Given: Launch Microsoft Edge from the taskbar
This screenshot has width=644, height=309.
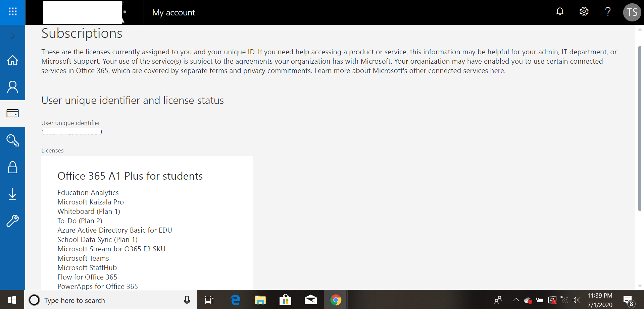Looking at the screenshot, I should click(236, 300).
